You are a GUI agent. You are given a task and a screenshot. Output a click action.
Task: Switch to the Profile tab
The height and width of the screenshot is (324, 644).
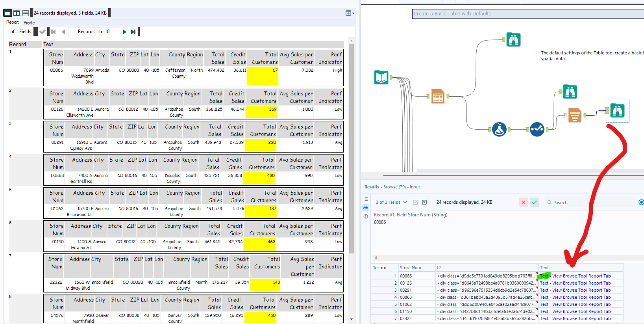tap(29, 23)
